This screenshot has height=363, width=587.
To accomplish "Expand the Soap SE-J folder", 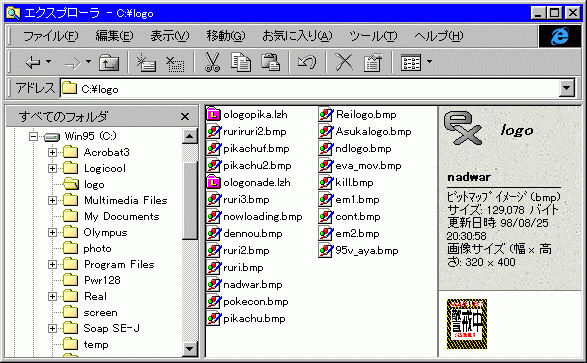I will [52, 329].
